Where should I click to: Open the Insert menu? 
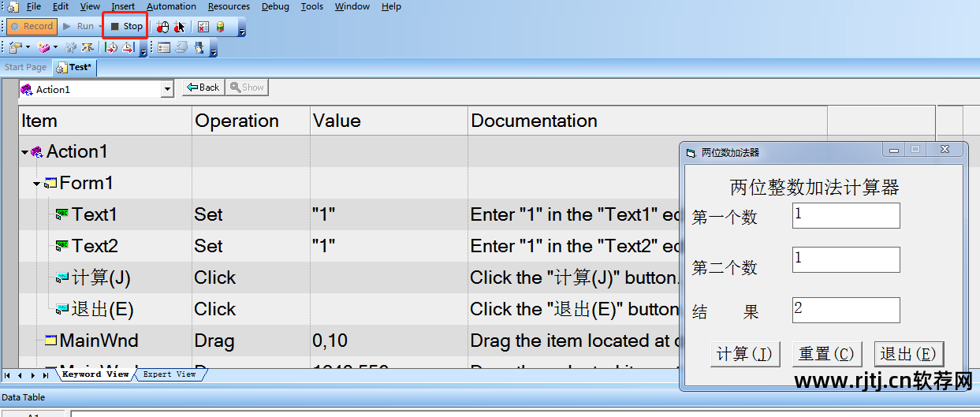click(123, 6)
